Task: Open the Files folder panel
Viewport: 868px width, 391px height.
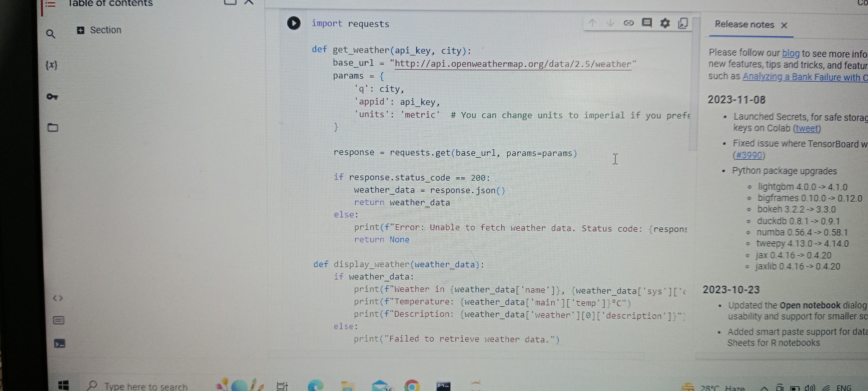Action: coord(53,128)
